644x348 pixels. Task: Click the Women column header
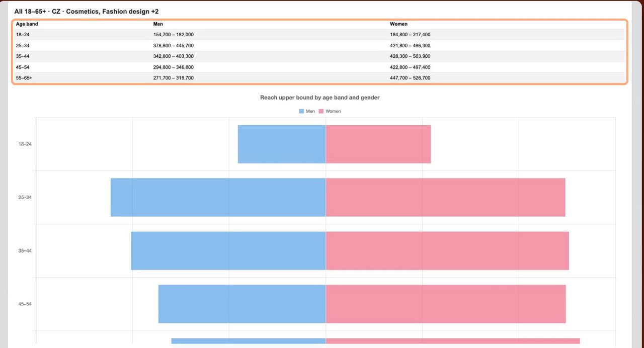tap(398, 24)
